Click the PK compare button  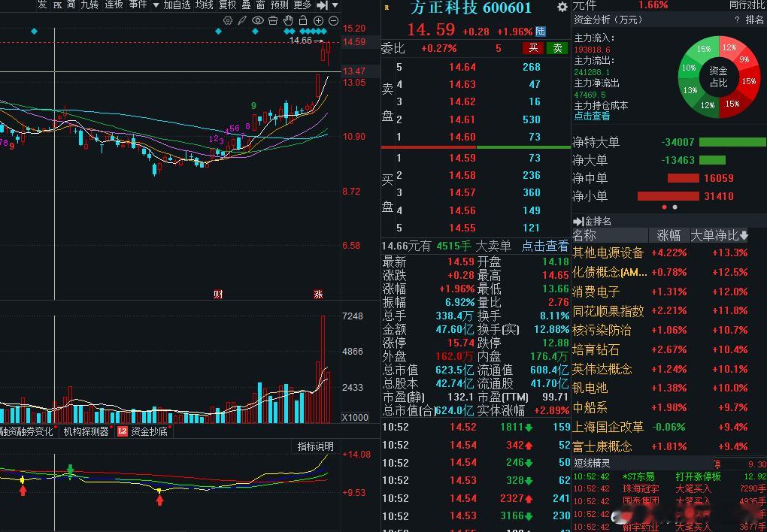coord(57,5)
